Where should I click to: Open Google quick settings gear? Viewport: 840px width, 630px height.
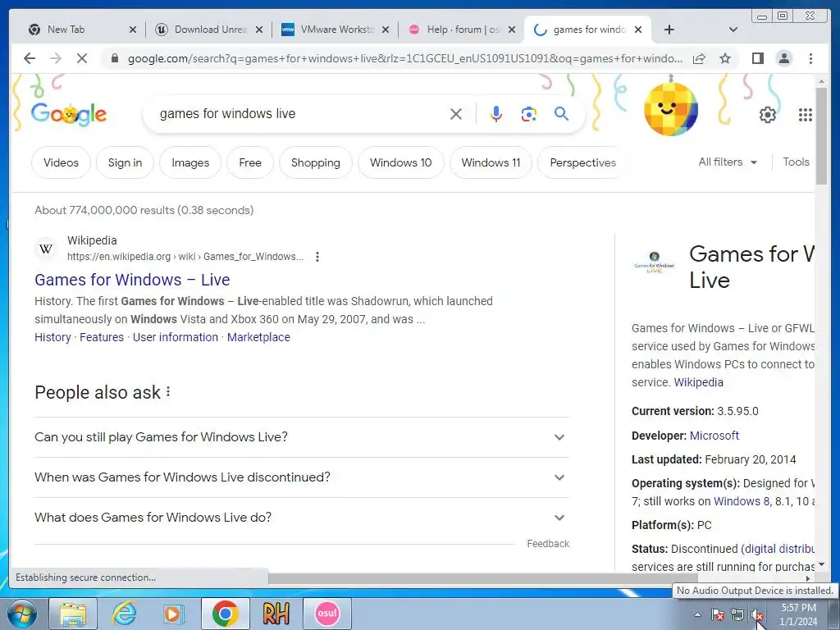767,114
